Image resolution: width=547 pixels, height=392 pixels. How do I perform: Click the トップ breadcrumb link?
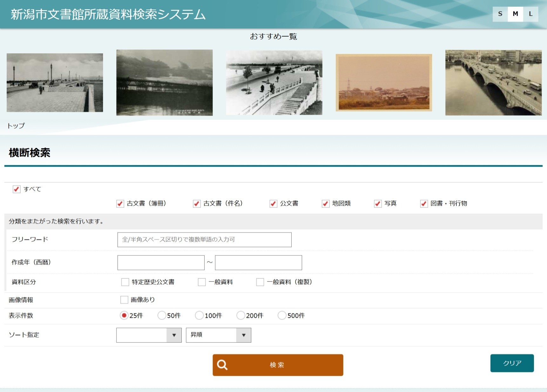[16, 126]
